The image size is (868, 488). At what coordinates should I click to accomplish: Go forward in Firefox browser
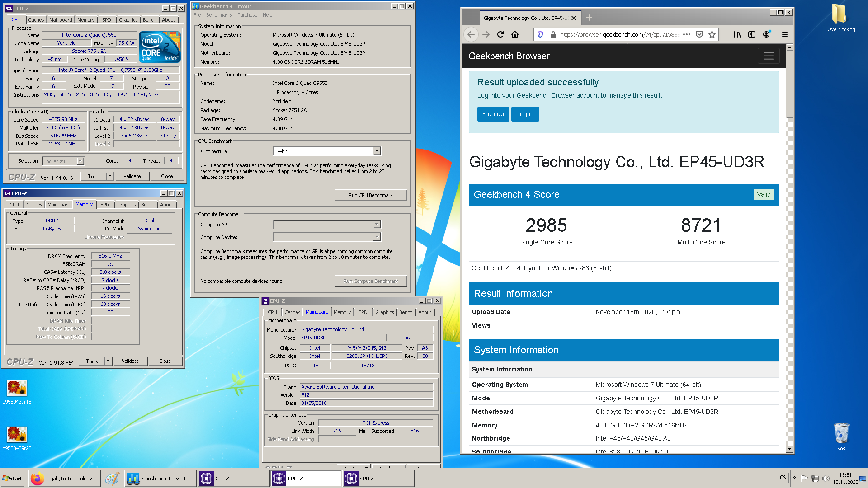[486, 34]
